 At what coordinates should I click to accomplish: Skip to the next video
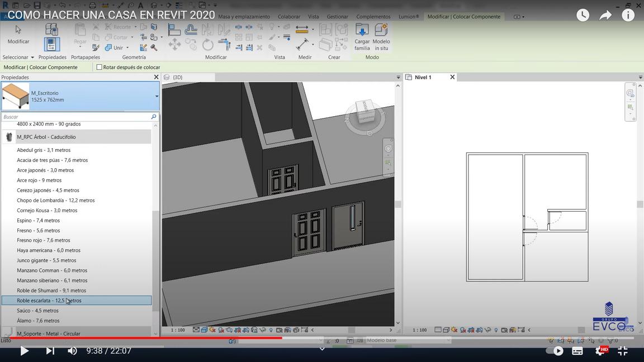pos(50,351)
